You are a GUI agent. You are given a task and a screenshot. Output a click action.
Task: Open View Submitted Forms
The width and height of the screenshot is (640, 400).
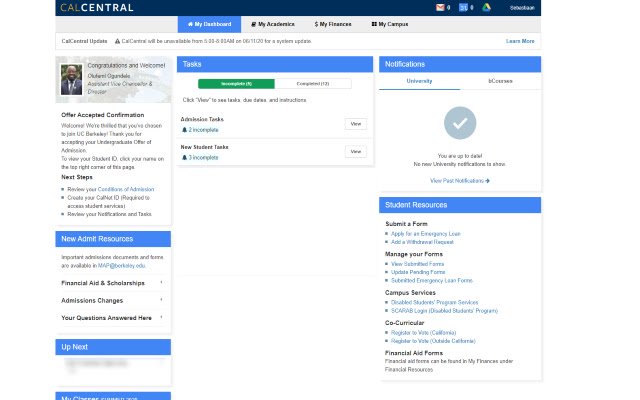[417, 264]
